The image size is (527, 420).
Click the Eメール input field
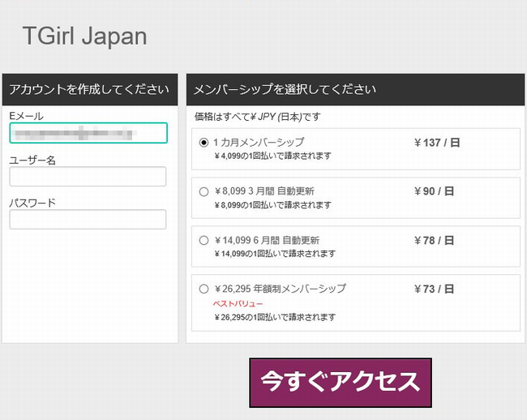pyautogui.click(x=88, y=133)
